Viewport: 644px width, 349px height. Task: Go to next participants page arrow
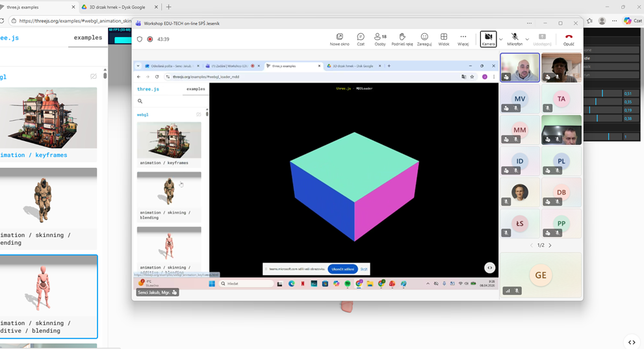click(550, 246)
